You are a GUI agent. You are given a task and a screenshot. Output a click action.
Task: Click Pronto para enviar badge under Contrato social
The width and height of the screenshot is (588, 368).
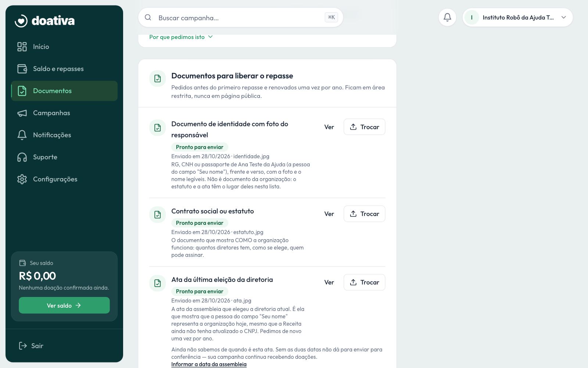pyautogui.click(x=200, y=223)
